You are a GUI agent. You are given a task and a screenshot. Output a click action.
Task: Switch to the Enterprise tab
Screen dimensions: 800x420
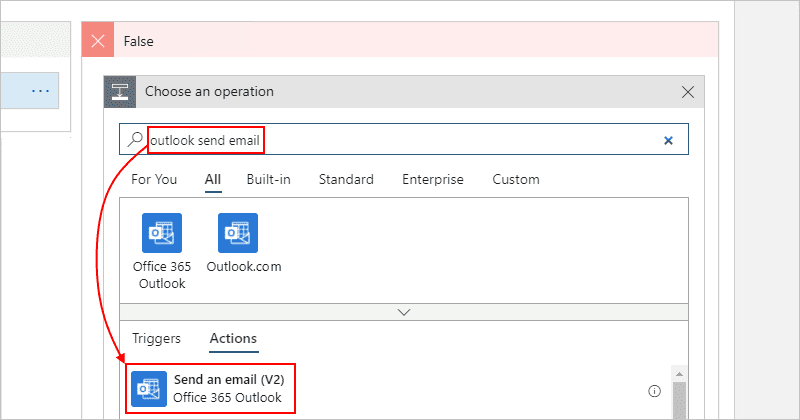[x=433, y=179]
